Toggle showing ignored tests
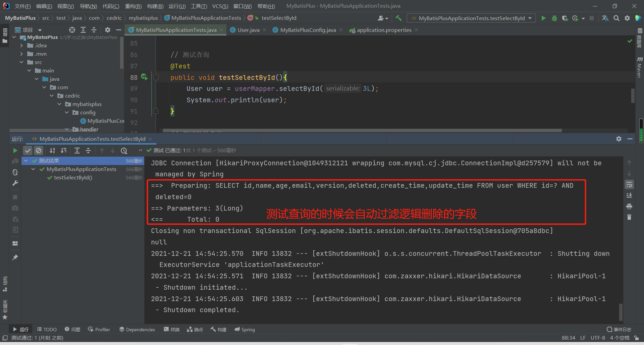Viewport: 644px width, 345px height. pyautogui.click(x=39, y=151)
